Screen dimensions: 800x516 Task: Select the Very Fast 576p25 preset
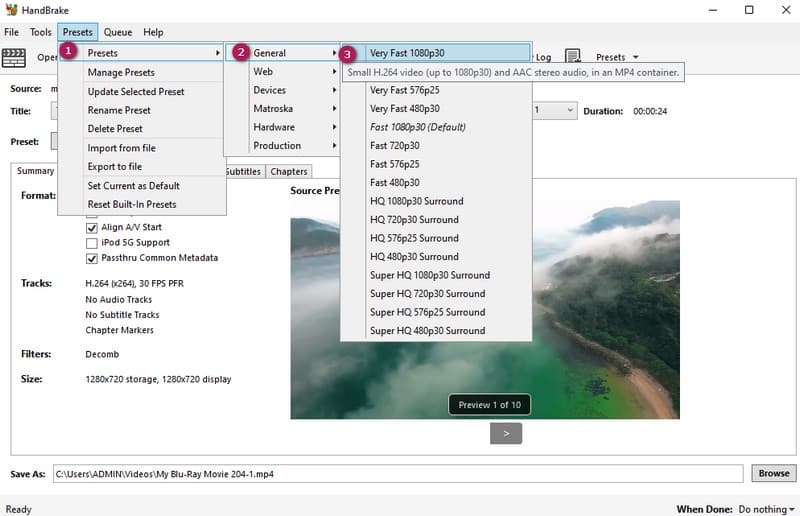pyautogui.click(x=436, y=90)
